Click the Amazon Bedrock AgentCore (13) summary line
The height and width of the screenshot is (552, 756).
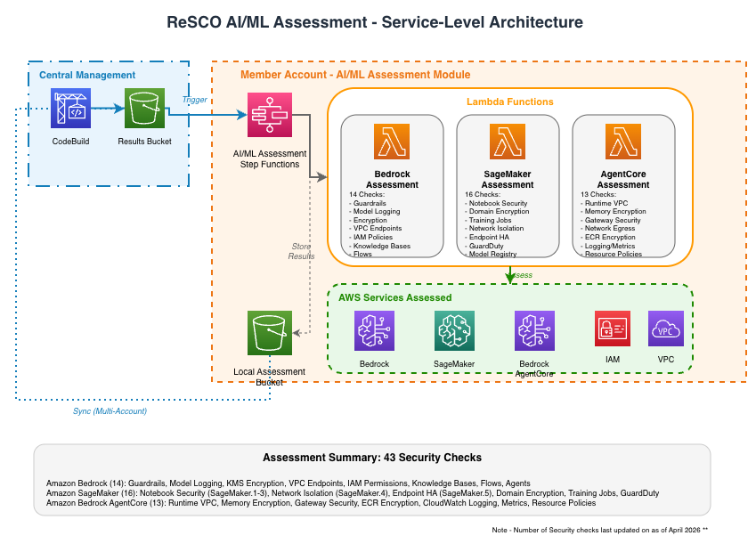coord(321,503)
